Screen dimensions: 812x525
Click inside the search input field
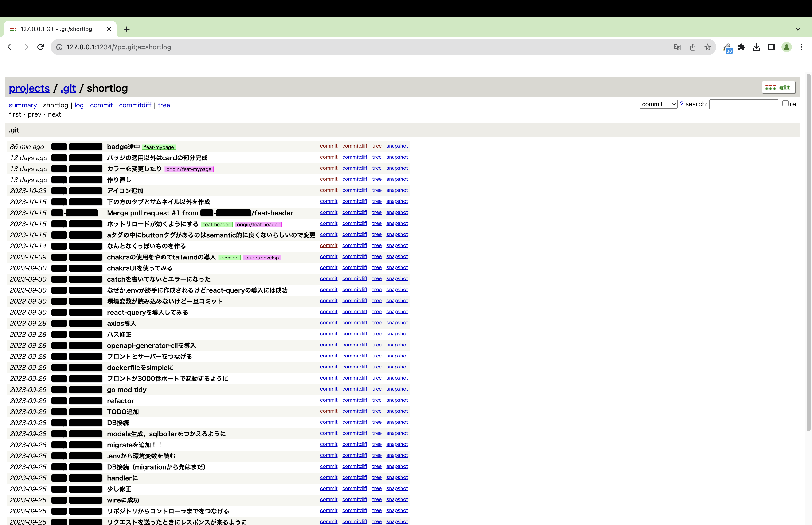tap(743, 104)
